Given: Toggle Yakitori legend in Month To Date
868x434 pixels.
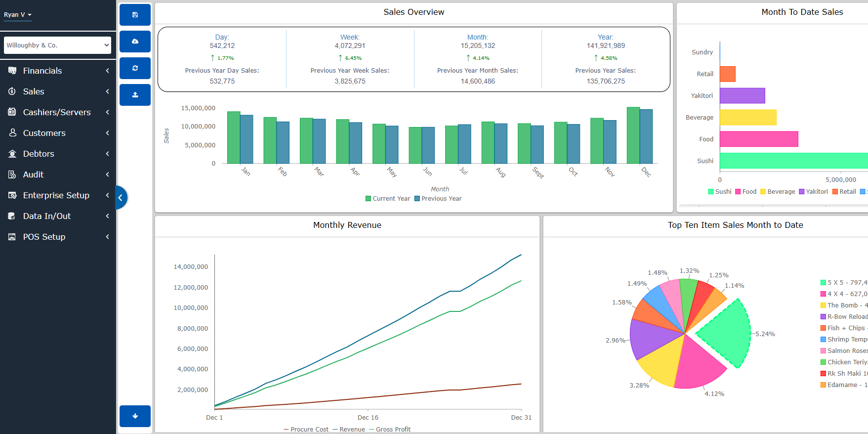Looking at the screenshot, I should (x=814, y=192).
